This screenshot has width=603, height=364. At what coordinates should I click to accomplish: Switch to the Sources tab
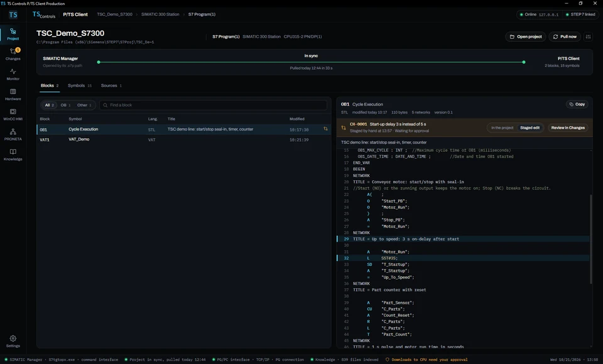111,86
